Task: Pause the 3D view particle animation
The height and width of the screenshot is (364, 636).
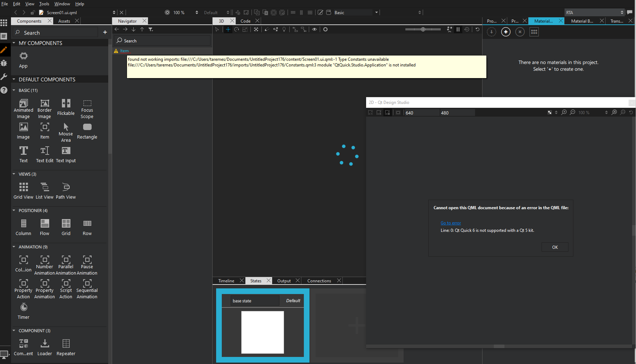Action: [x=458, y=29]
